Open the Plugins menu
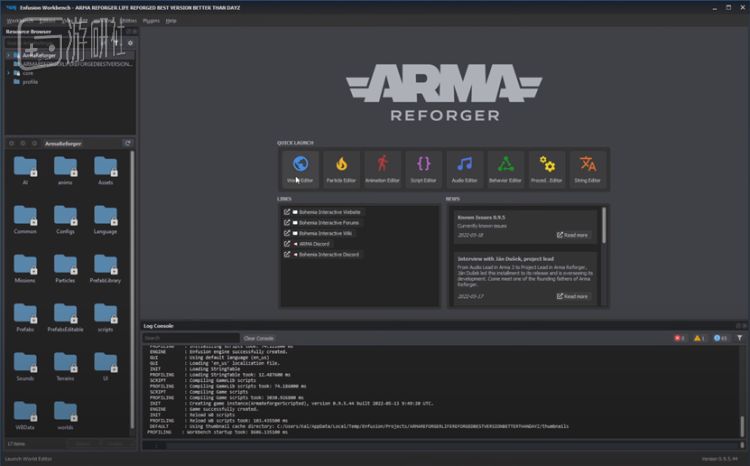Viewport: 750px width, 466px height. click(151, 20)
